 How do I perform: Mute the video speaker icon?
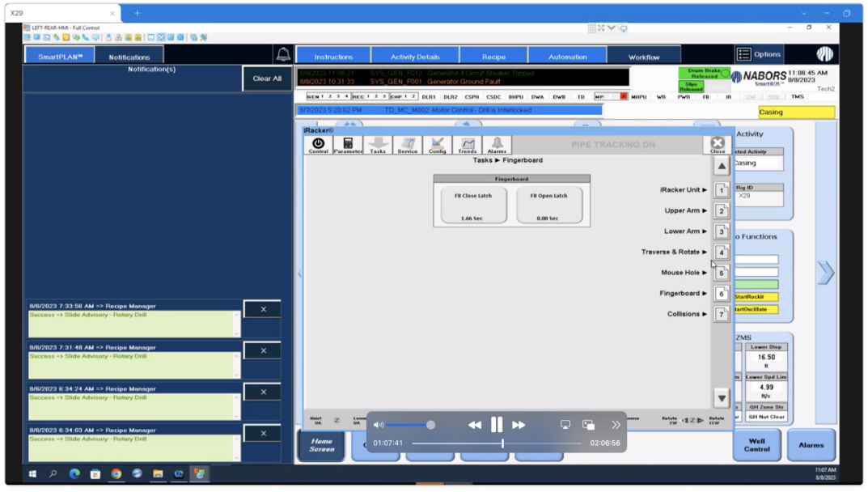379,425
